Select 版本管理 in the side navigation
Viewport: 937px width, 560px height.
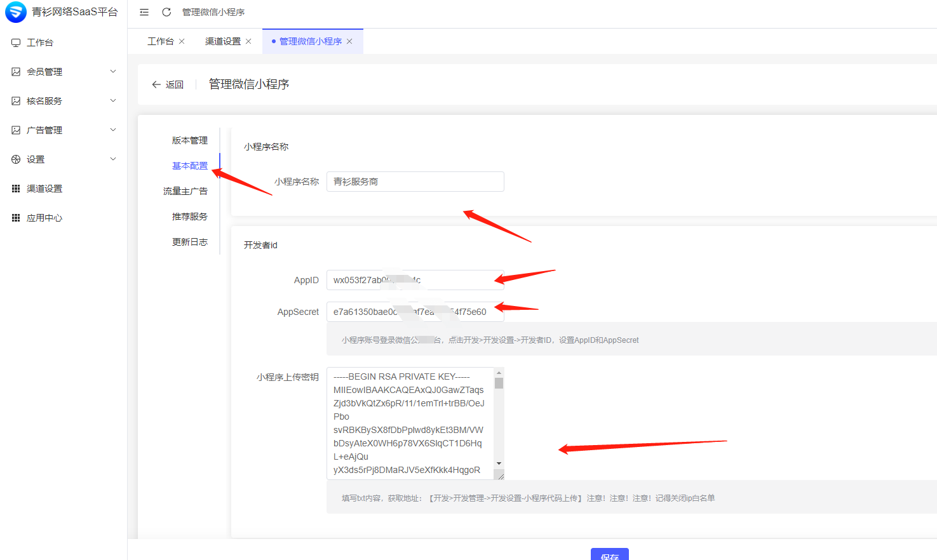190,140
